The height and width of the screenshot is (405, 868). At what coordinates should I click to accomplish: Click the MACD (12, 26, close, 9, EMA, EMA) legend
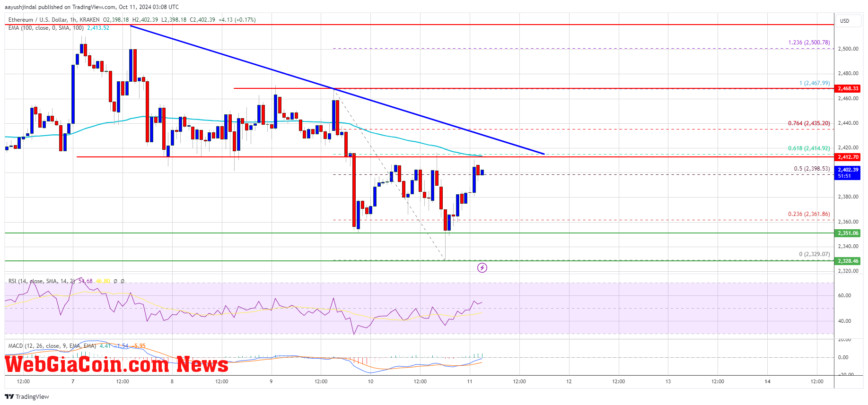click(52, 346)
